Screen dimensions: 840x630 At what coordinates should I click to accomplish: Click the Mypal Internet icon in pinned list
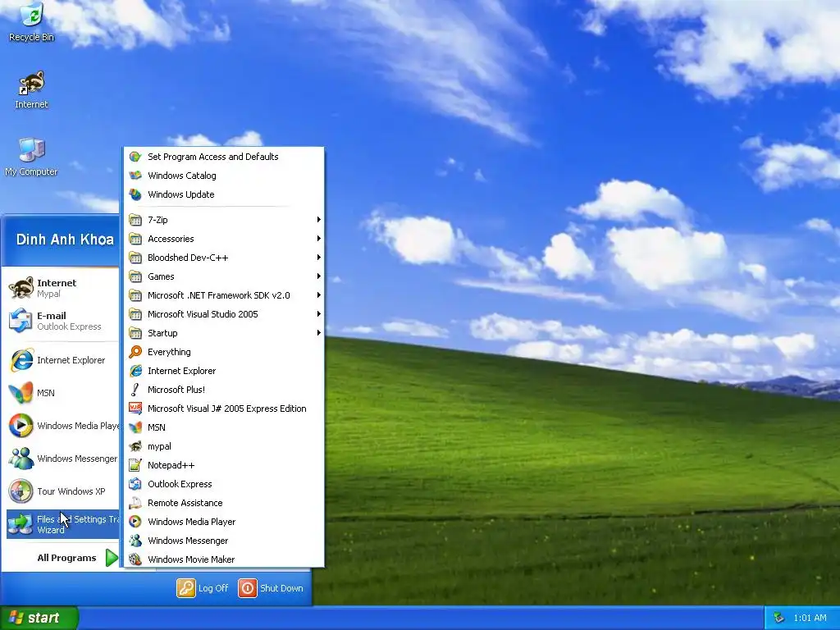pos(21,288)
